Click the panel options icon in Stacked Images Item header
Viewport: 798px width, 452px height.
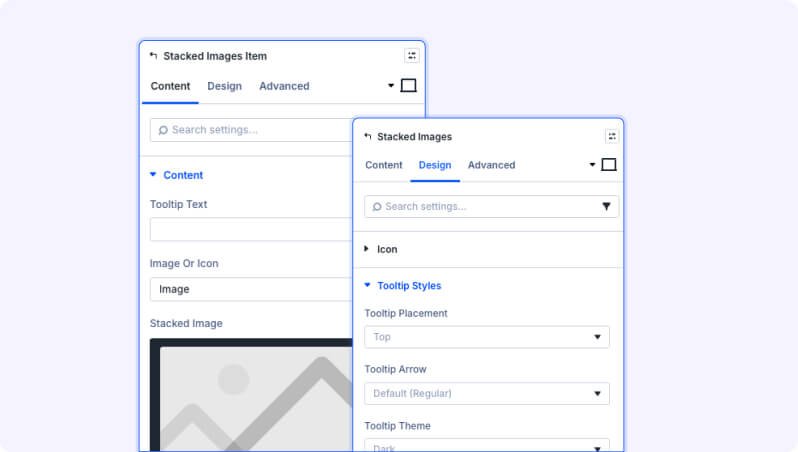(412, 55)
